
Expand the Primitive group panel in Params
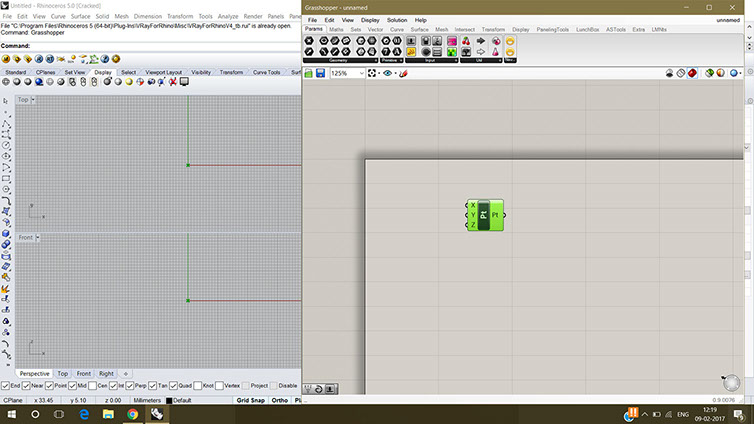click(391, 61)
